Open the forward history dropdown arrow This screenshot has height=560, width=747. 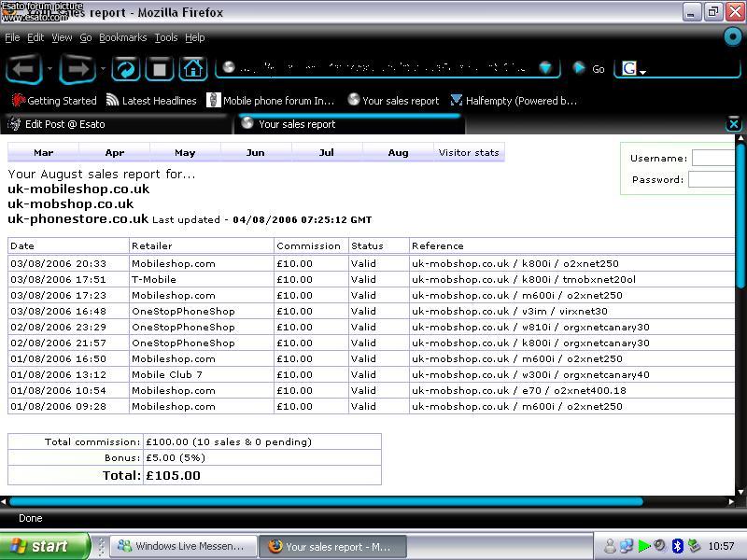coord(103,69)
